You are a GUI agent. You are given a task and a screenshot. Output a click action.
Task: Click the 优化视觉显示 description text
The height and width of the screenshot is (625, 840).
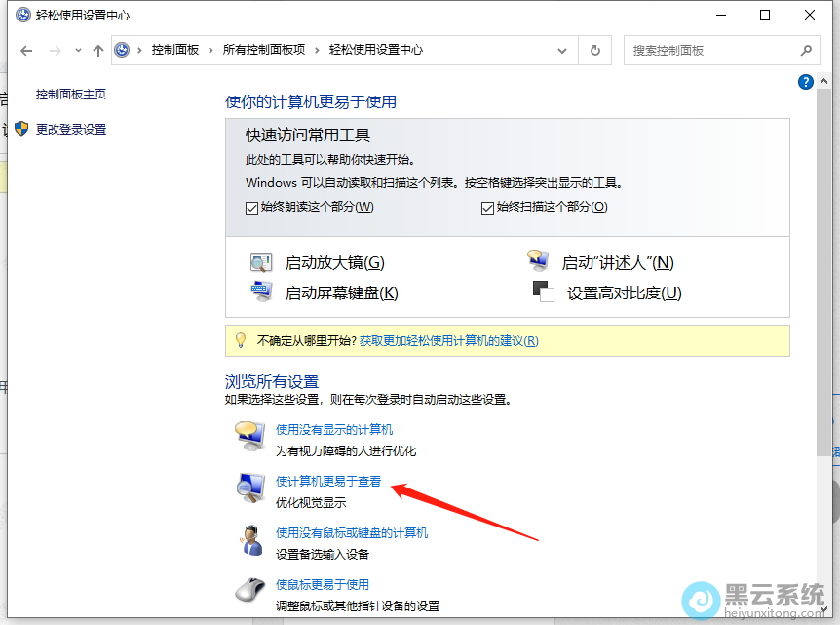click(x=311, y=503)
